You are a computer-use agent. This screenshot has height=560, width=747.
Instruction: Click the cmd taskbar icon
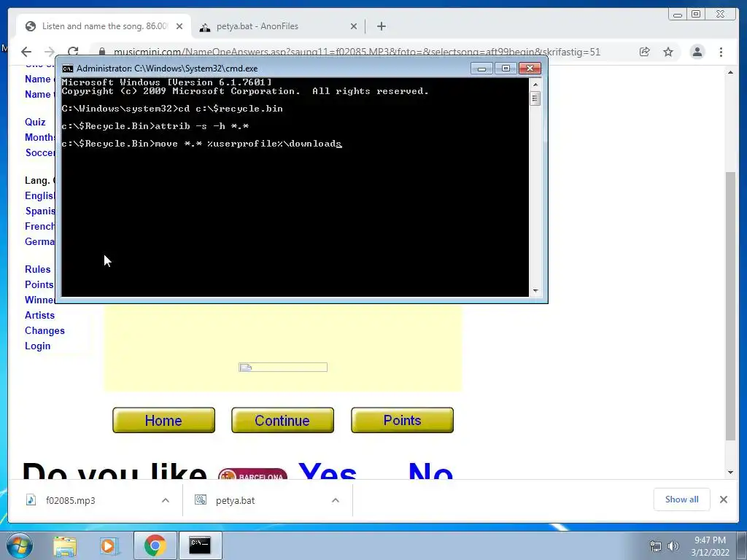tap(200, 545)
